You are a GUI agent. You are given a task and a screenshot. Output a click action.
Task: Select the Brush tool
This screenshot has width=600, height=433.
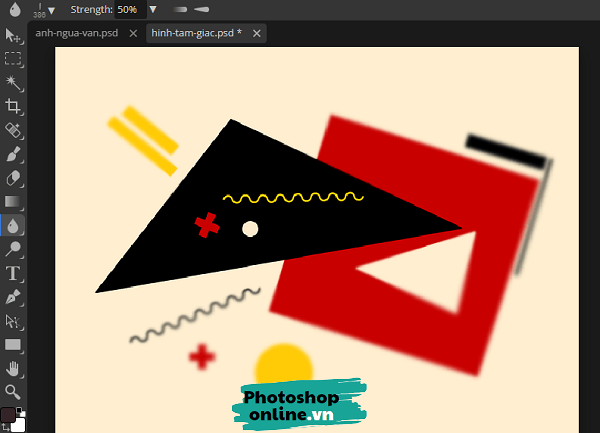13,154
